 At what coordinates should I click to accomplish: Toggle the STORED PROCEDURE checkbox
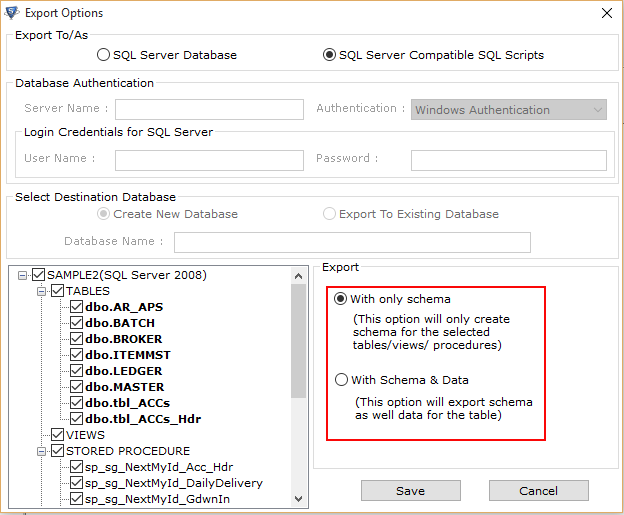(x=57, y=451)
